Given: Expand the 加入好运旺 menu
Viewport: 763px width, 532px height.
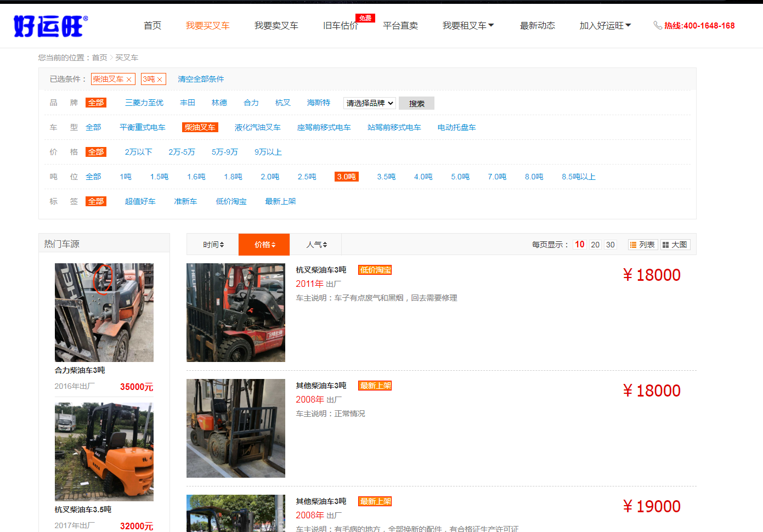Looking at the screenshot, I should (605, 26).
